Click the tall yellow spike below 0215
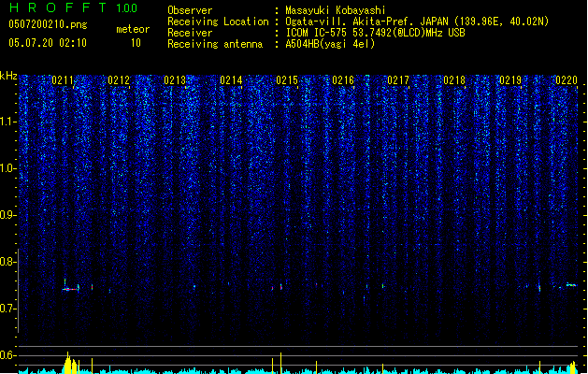The image size is (588, 374). (x=280, y=363)
